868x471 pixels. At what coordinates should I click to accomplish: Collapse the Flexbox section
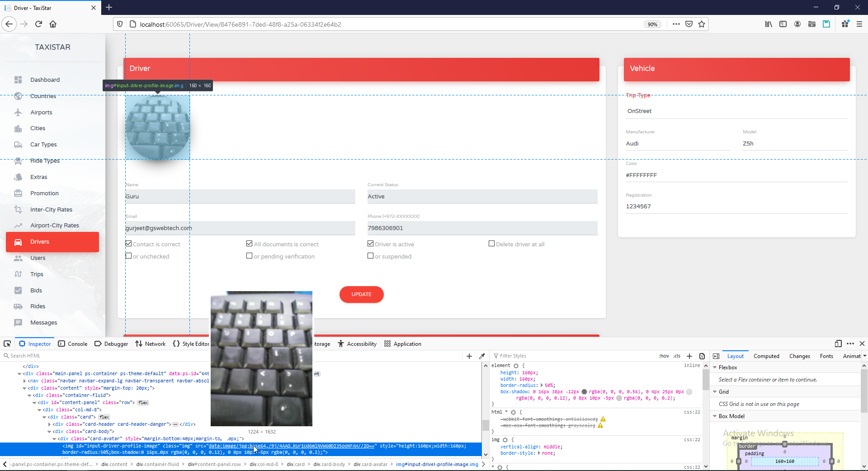tap(715, 367)
